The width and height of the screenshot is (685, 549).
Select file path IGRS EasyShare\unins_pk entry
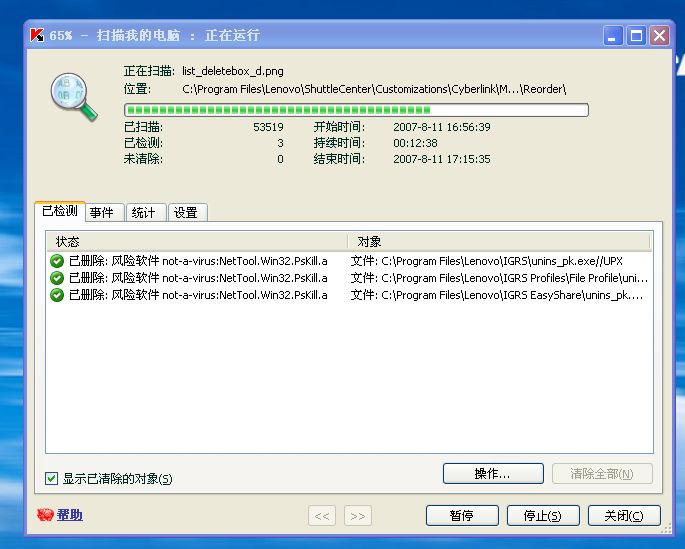(497, 295)
